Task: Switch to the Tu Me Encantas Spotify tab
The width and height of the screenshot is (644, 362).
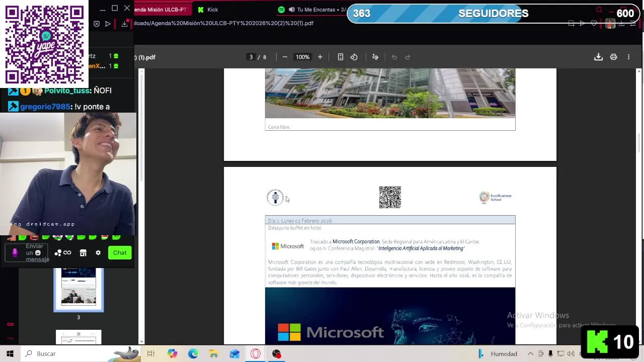Action: click(316, 10)
